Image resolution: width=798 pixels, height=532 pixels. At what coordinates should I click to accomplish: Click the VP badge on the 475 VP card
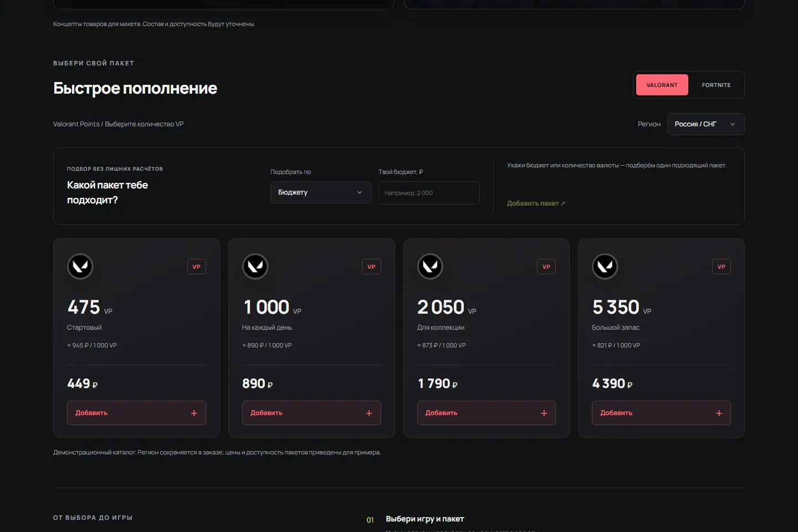tap(196, 267)
